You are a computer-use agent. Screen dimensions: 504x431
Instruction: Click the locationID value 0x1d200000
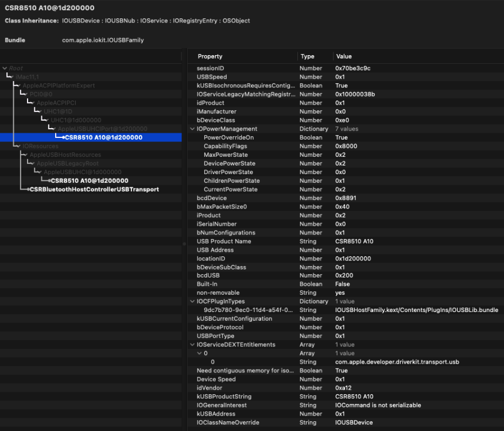[x=353, y=259]
